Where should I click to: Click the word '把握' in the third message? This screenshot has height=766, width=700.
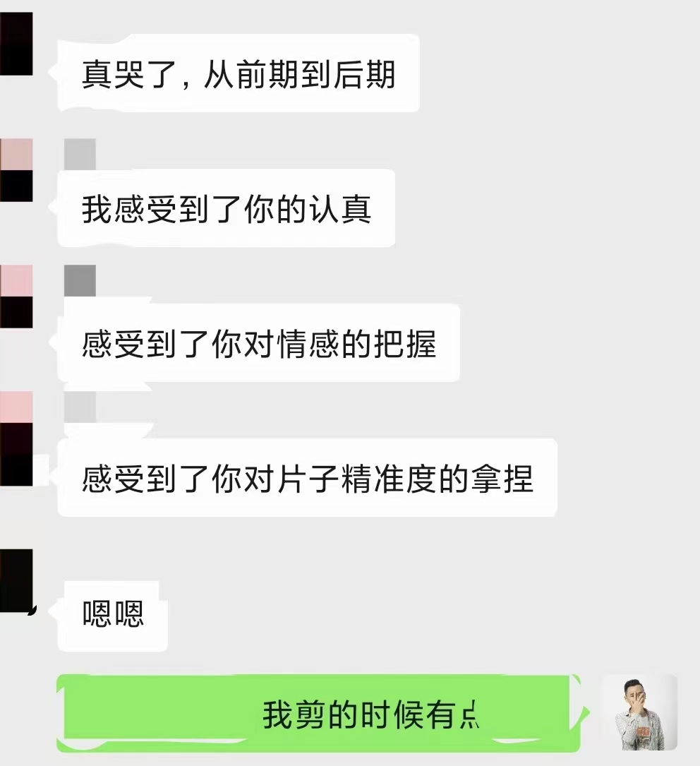tap(404, 345)
